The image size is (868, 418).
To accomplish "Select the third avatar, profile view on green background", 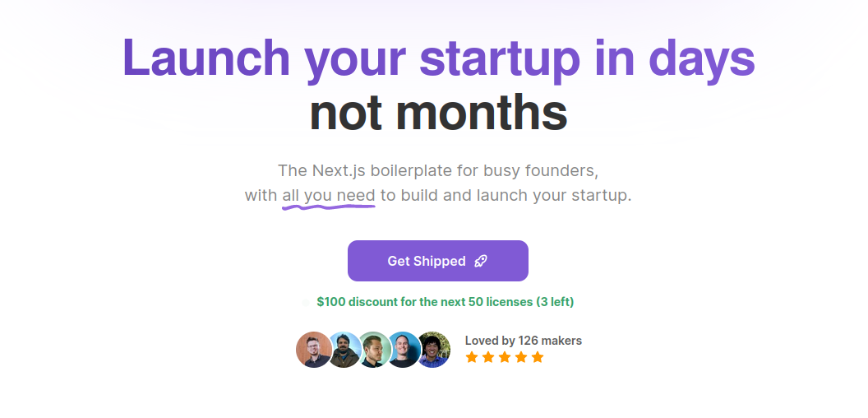I will pyautogui.click(x=374, y=350).
